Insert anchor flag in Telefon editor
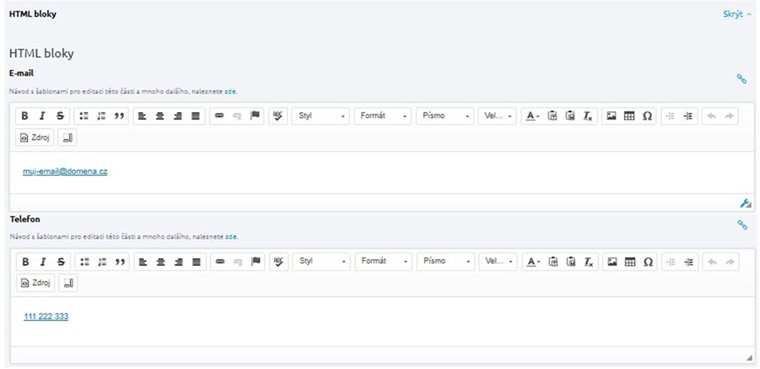 (256, 262)
